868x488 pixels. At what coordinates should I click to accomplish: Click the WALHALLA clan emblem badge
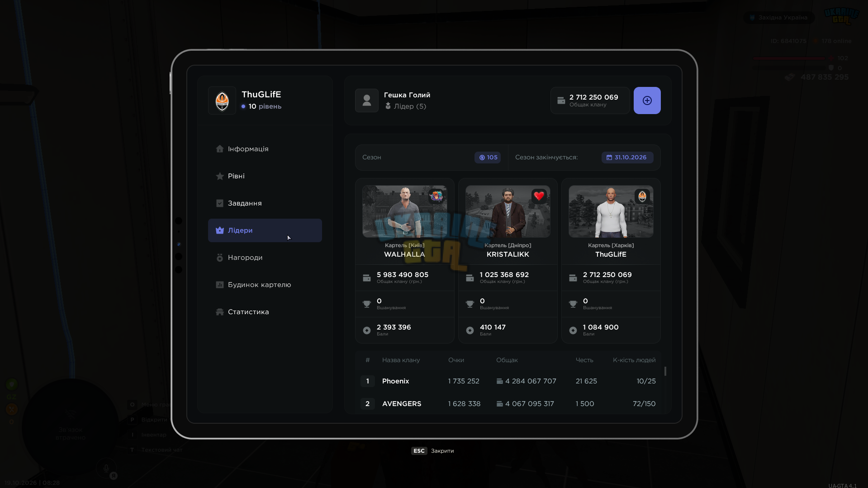coord(436,196)
